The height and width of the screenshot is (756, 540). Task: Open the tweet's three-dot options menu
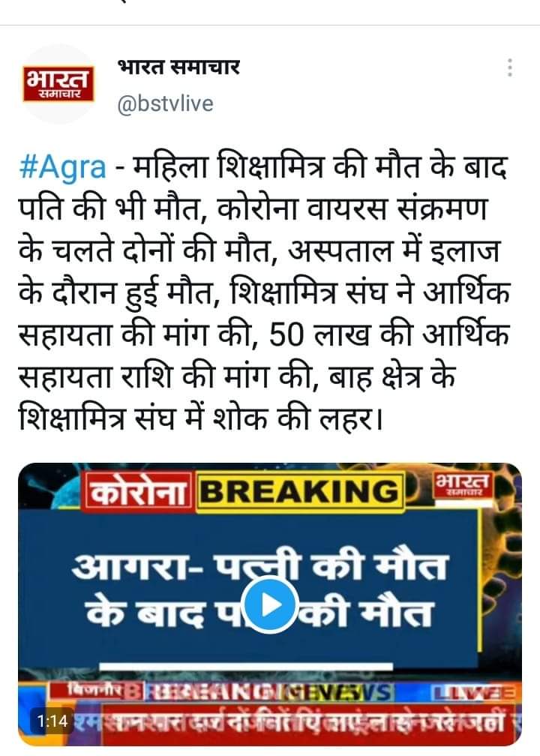click(x=510, y=67)
